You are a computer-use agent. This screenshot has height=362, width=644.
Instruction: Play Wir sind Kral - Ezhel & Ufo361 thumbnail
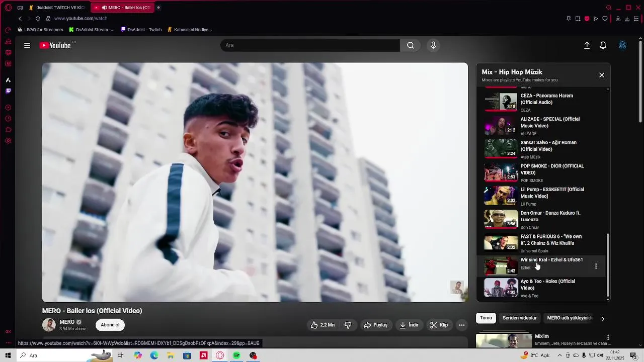point(501,266)
